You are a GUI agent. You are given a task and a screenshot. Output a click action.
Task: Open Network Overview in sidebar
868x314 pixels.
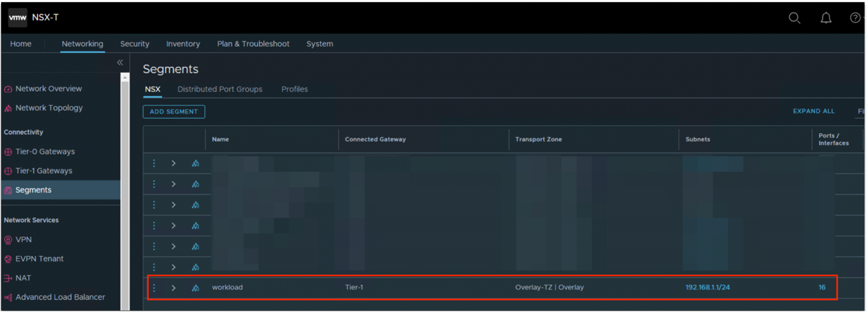[49, 89]
